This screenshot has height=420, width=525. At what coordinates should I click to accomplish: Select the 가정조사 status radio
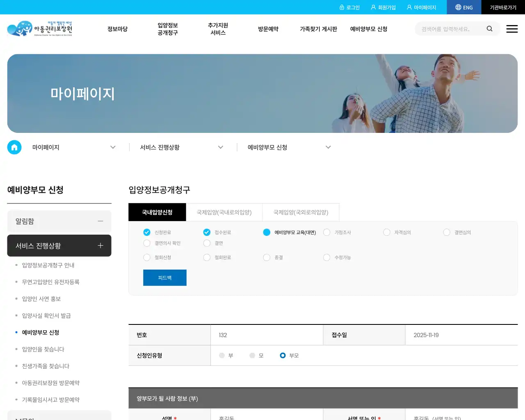(326, 232)
